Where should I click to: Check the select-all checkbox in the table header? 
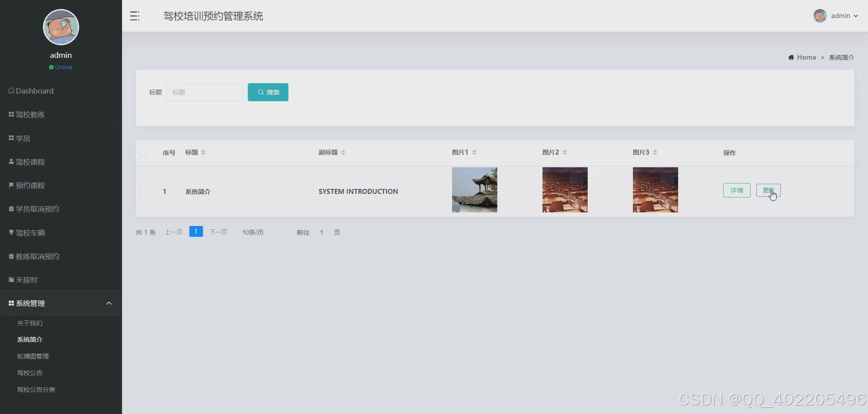[143, 153]
